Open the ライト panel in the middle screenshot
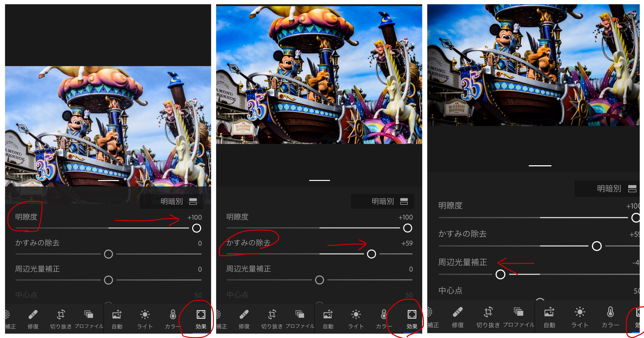 356,319
